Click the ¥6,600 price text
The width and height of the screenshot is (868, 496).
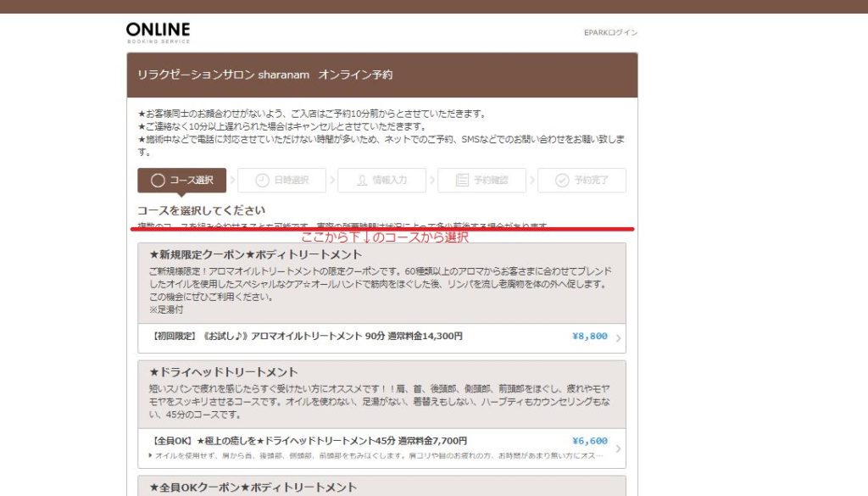tap(589, 441)
